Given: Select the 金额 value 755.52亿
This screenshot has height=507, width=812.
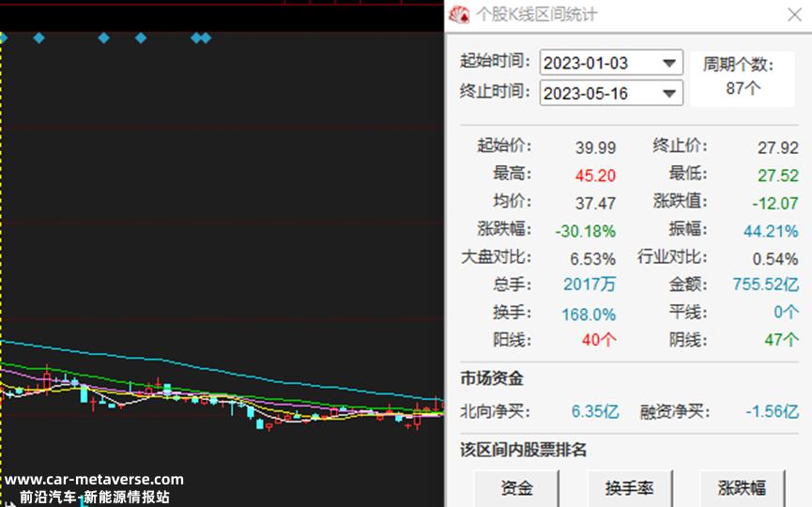Looking at the screenshot, I should pos(765,284).
